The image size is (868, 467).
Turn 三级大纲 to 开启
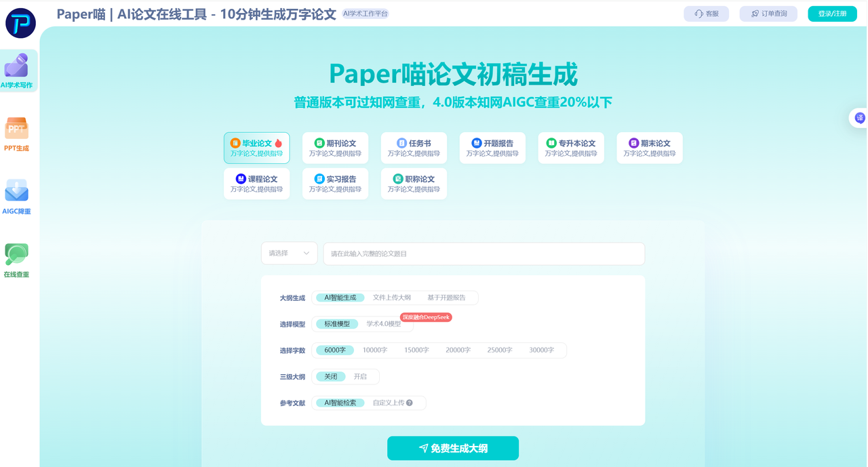click(x=360, y=376)
